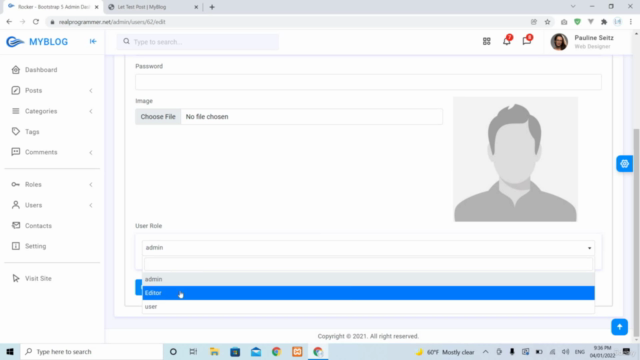This screenshot has width=640, height=360.
Task: Open the apps grid icon in header
Action: tap(487, 41)
